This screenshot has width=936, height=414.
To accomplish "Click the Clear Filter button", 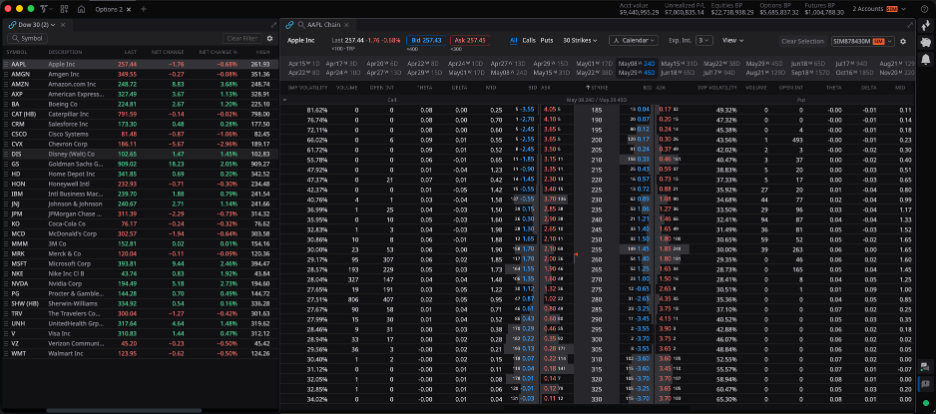I will click(242, 38).
